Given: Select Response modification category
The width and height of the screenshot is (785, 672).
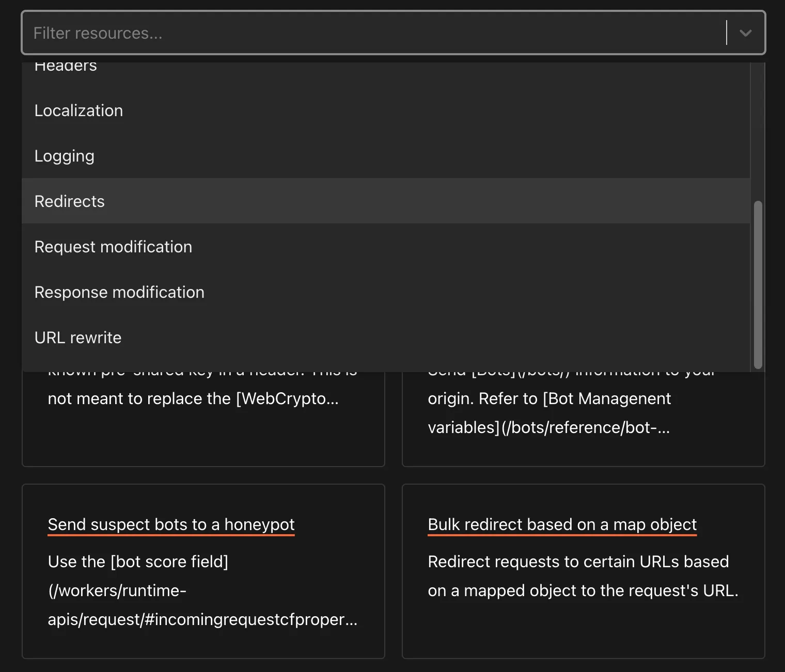Looking at the screenshot, I should point(119,292).
